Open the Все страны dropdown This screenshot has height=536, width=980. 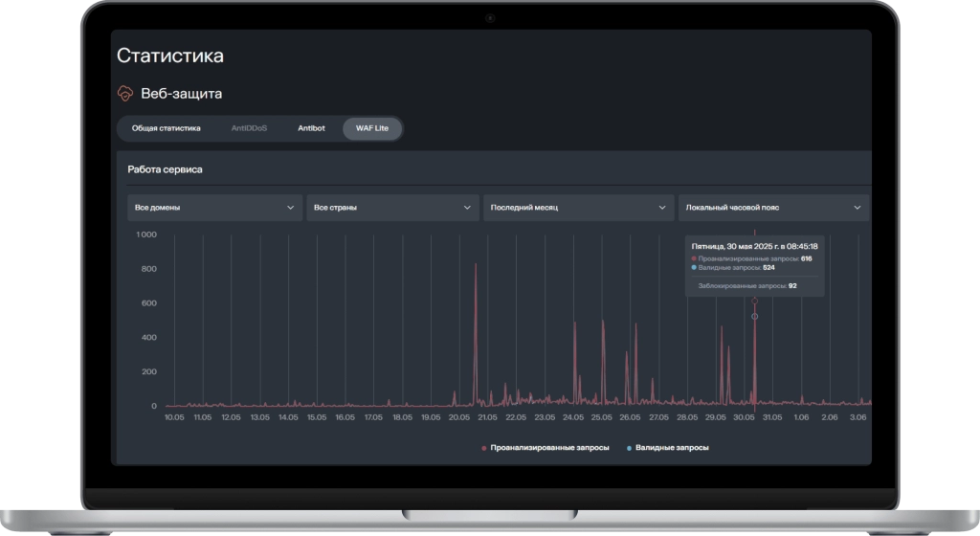392,208
